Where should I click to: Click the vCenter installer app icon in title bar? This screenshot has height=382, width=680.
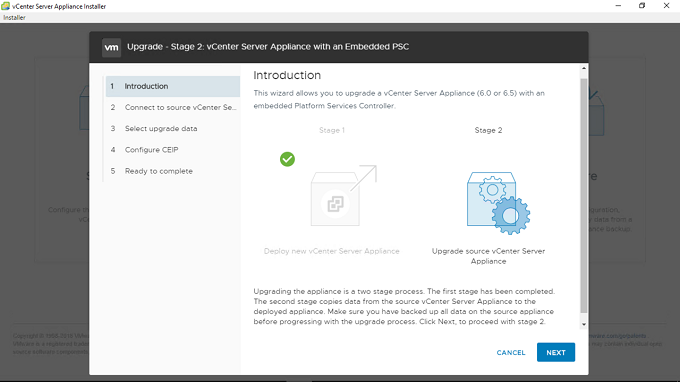tap(5, 6)
